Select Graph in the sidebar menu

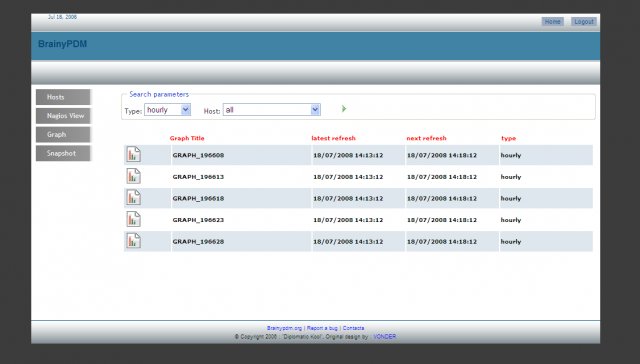[x=63, y=135]
